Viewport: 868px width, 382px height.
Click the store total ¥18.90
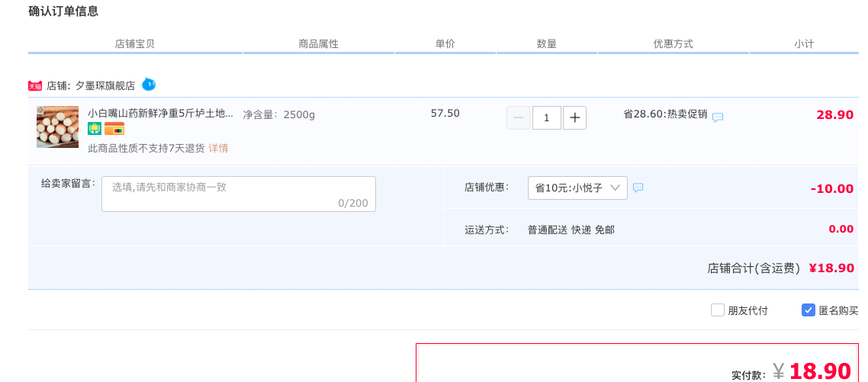pyautogui.click(x=831, y=268)
